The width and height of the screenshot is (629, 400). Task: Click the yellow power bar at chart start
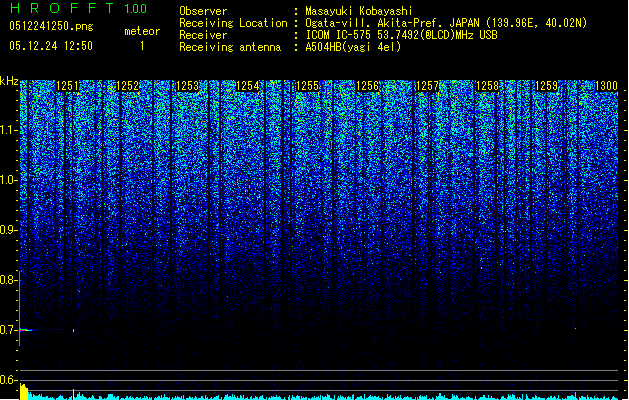(x=24, y=392)
